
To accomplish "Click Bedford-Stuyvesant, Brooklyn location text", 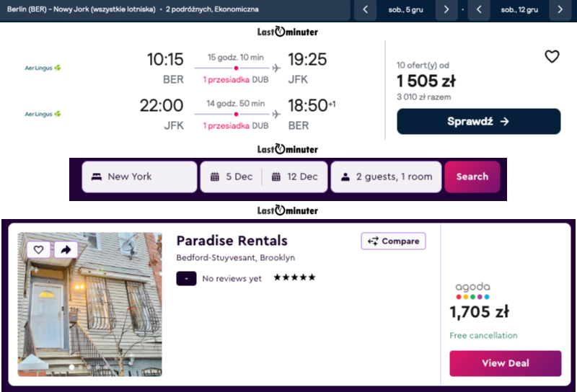I will click(x=236, y=257).
